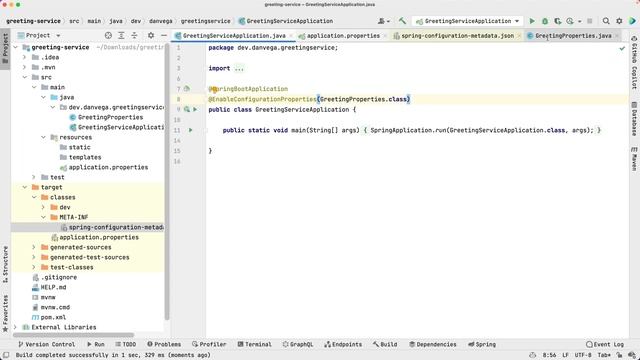Open the Event Log

click(605, 344)
